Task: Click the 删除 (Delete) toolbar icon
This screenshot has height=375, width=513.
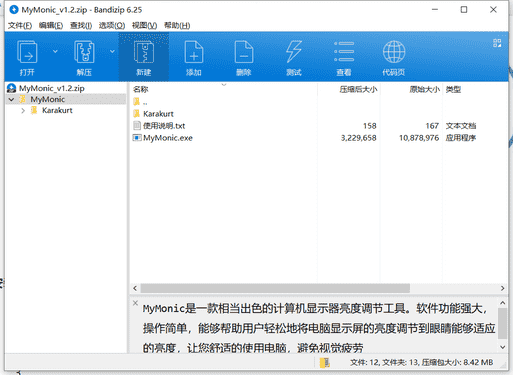Action: tap(244, 52)
